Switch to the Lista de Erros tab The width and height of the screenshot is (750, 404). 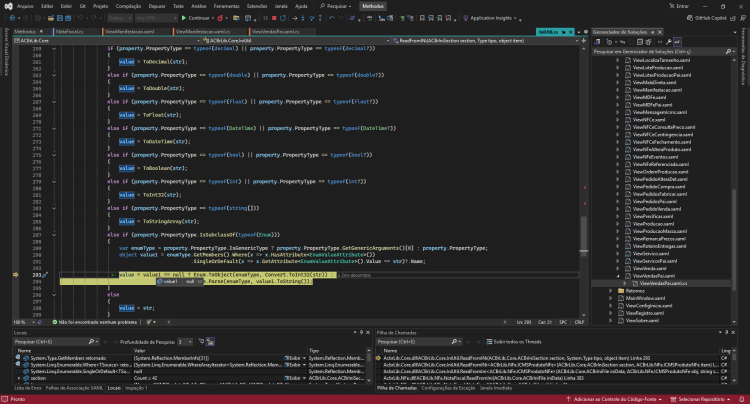pyautogui.click(x=28, y=388)
